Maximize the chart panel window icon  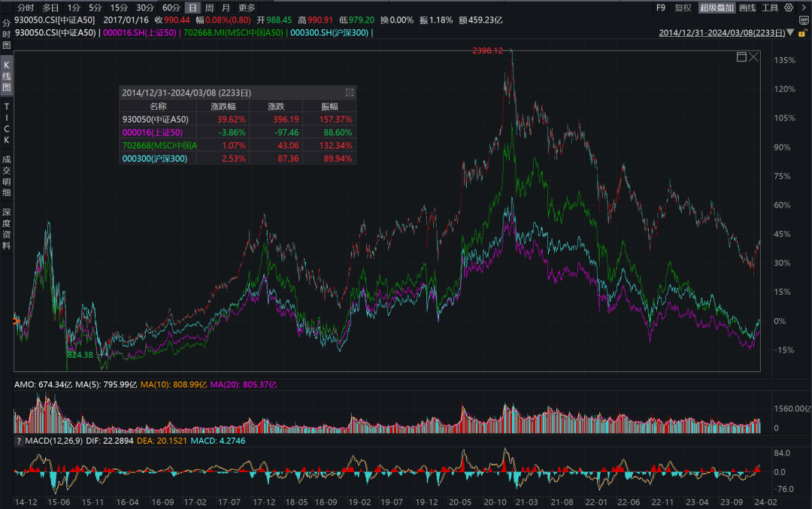pos(741,57)
